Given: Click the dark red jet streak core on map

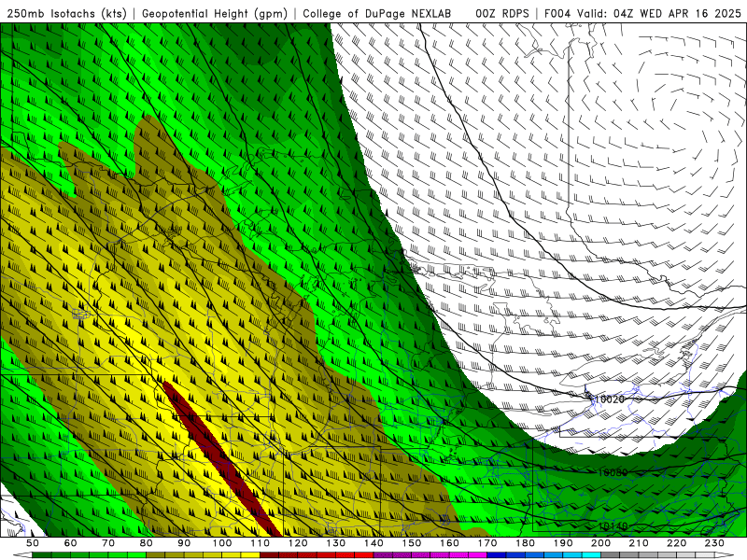Looking at the screenshot, I should pyautogui.click(x=222, y=459).
